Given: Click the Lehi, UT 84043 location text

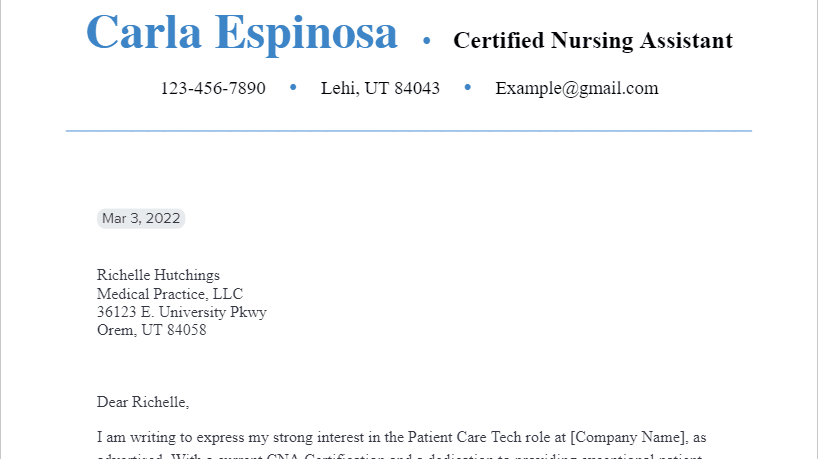Looking at the screenshot, I should pos(380,88).
